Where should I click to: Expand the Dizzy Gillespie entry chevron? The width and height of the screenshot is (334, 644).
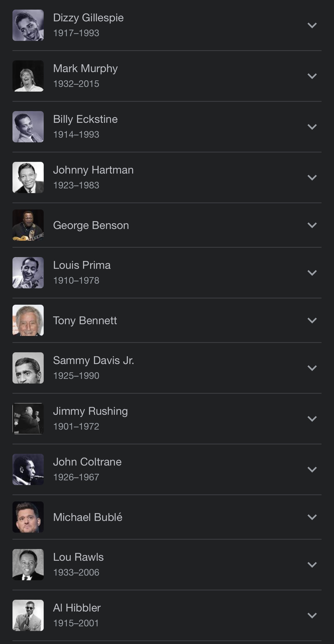point(312,25)
